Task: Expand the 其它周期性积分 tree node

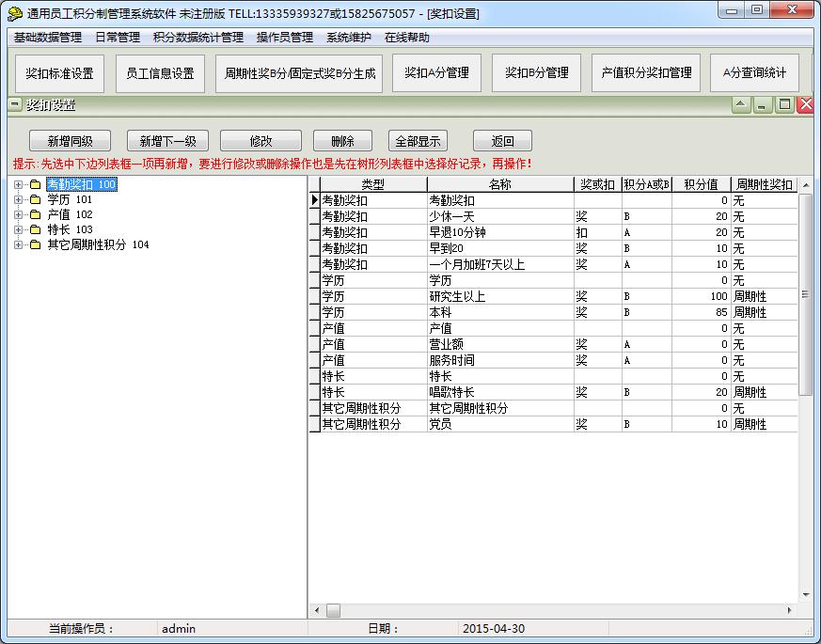Action: (19, 245)
